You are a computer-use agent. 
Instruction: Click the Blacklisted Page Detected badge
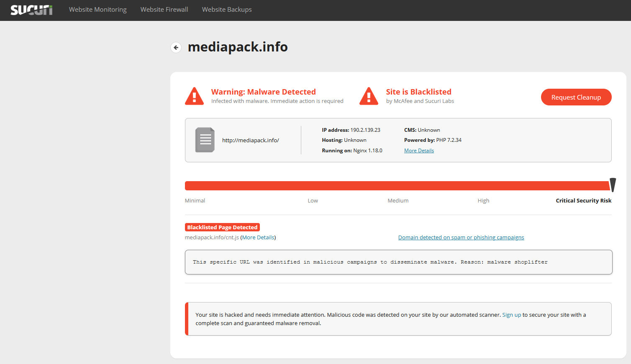222,227
